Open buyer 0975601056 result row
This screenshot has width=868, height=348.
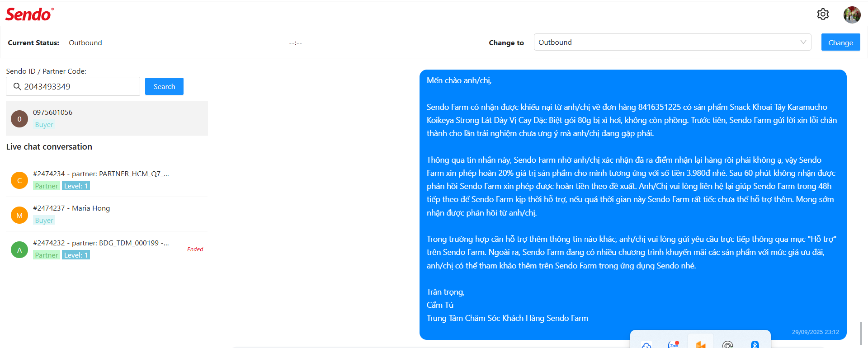(x=107, y=118)
